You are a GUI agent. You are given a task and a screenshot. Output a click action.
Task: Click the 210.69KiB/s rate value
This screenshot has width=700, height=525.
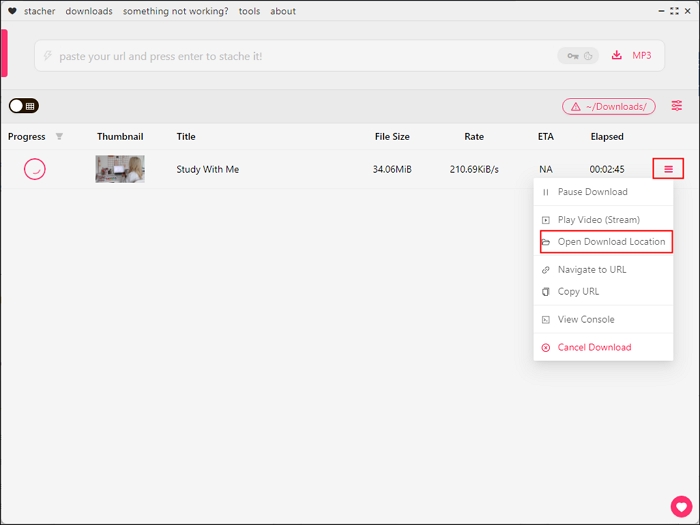tap(474, 169)
